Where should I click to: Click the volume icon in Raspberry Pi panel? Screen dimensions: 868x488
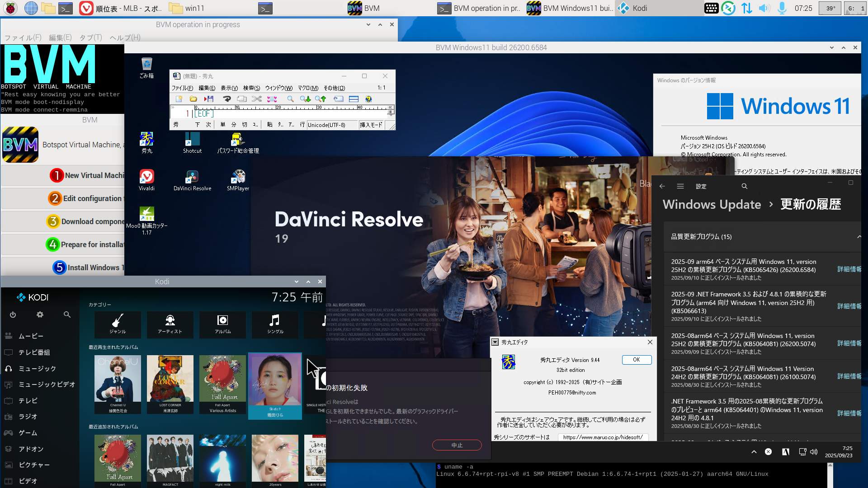click(764, 8)
